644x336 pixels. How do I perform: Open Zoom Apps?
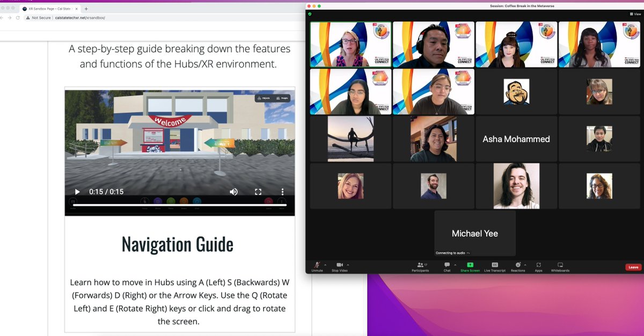(x=538, y=266)
